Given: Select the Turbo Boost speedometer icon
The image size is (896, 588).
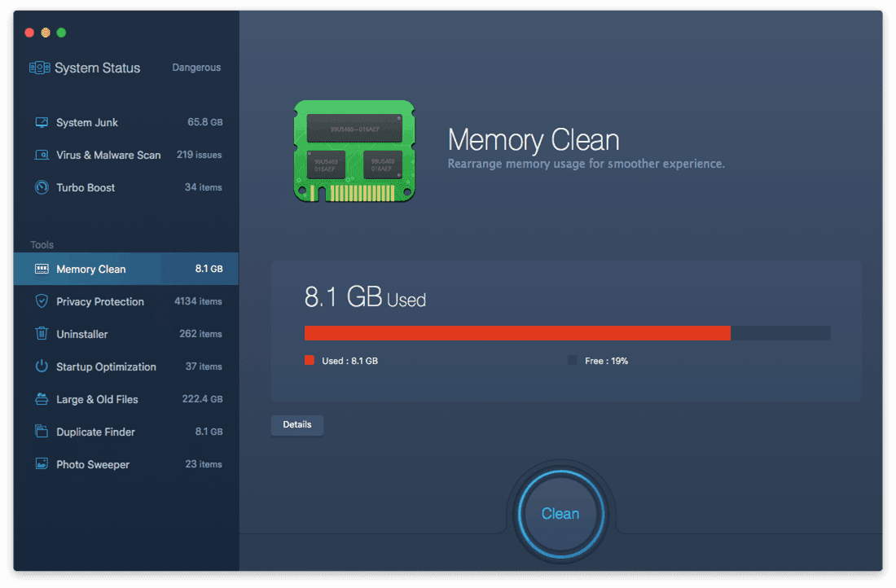Looking at the screenshot, I should coord(42,187).
